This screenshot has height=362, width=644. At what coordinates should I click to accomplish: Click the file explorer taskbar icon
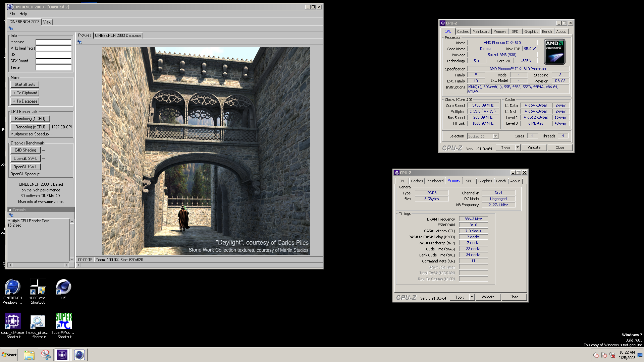(x=29, y=355)
